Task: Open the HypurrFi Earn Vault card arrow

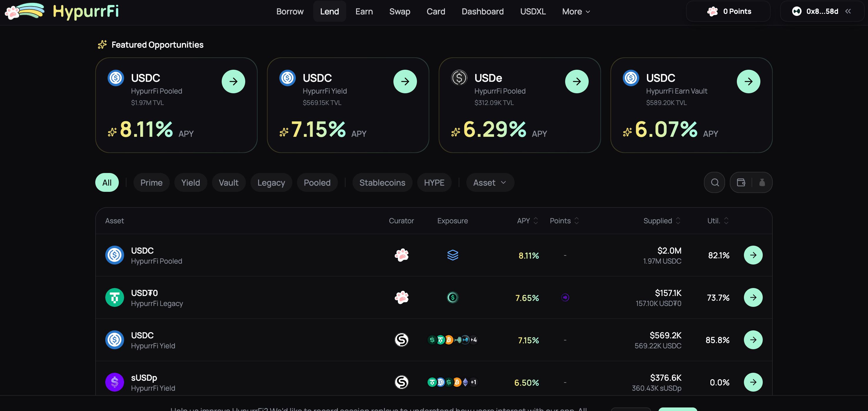Action: [748, 81]
